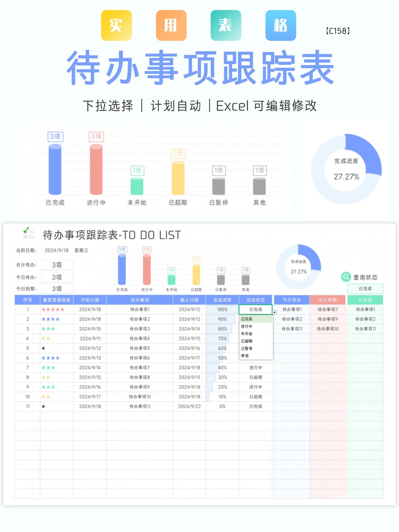Select 进行中 from the status dropdown list
The image size is (399, 532).
pyautogui.click(x=256, y=326)
